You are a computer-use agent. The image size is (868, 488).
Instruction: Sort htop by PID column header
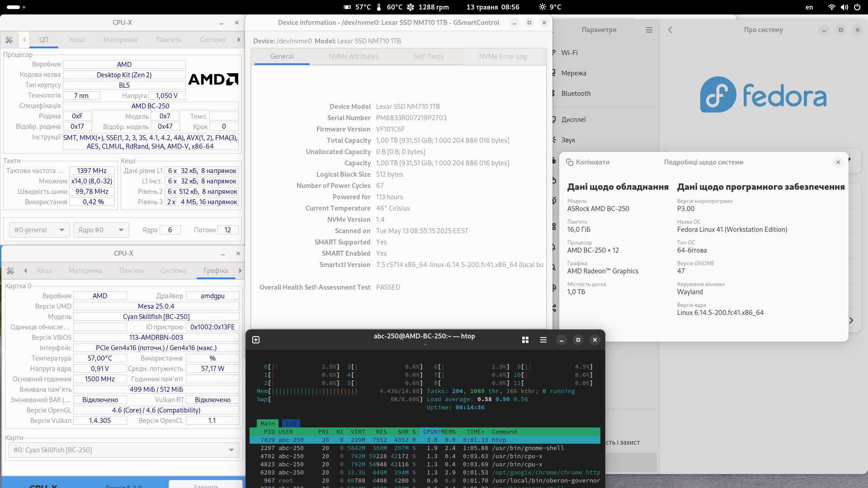coord(269,432)
